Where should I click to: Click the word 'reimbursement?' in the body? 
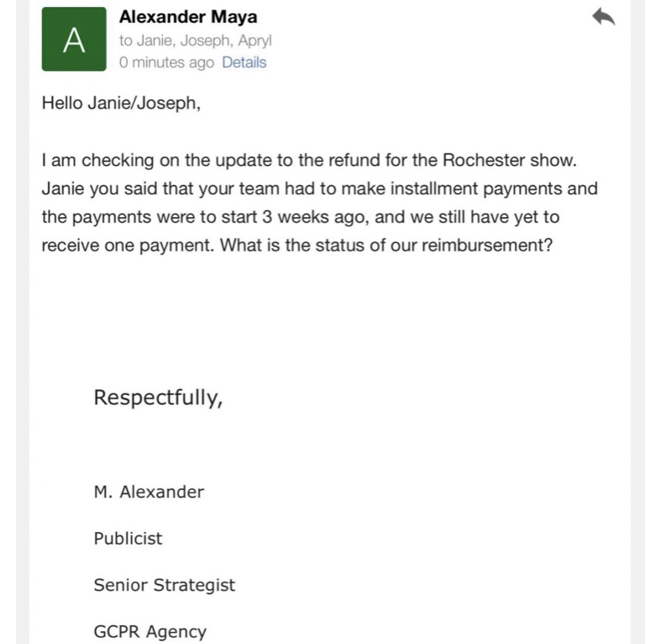[487, 245]
